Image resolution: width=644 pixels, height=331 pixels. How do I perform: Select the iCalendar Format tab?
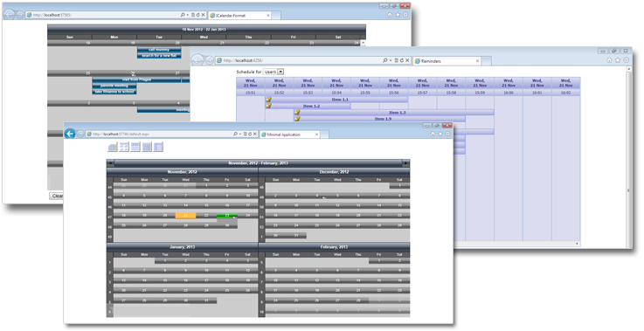coord(240,15)
